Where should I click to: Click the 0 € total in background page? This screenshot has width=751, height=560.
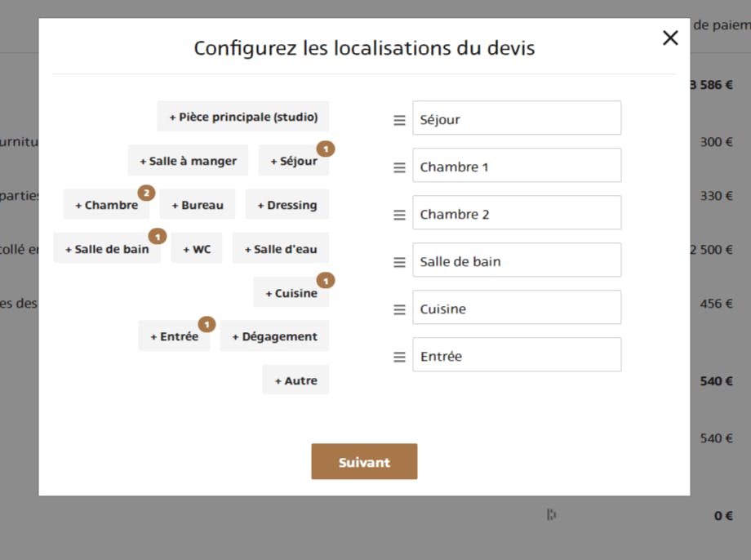tap(723, 515)
